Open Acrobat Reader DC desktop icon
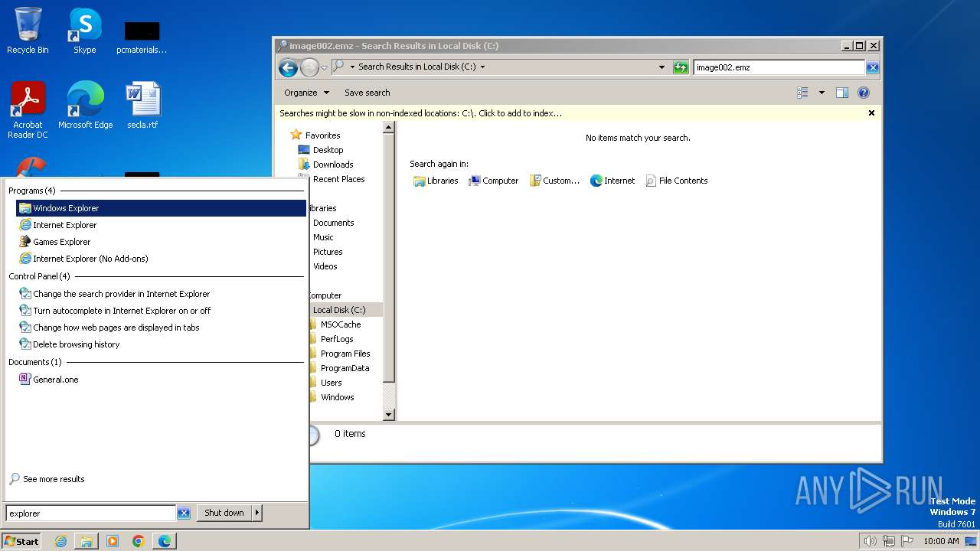Screen dimensions: 980x551 tap(28, 109)
